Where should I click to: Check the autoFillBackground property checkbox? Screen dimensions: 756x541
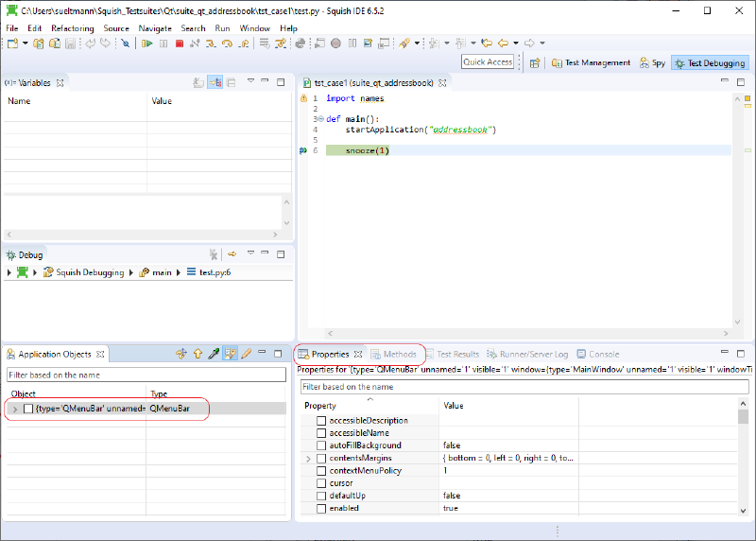tap(321, 445)
